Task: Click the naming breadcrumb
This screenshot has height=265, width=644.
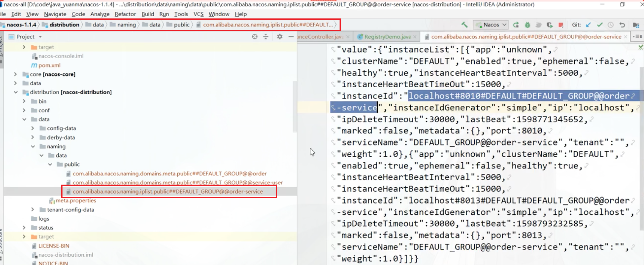Action: [x=126, y=25]
